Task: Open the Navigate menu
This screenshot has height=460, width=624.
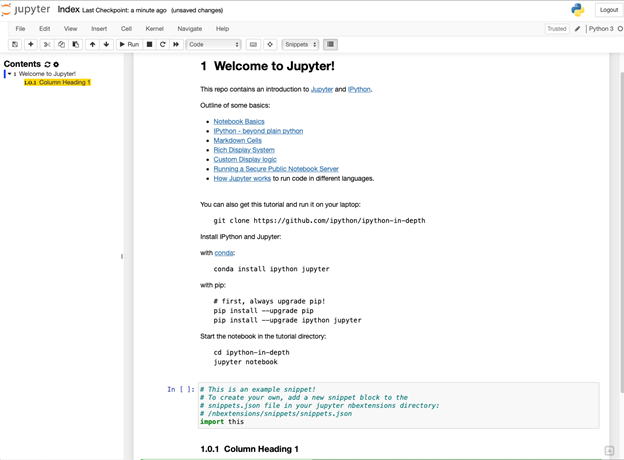Action: (189, 29)
